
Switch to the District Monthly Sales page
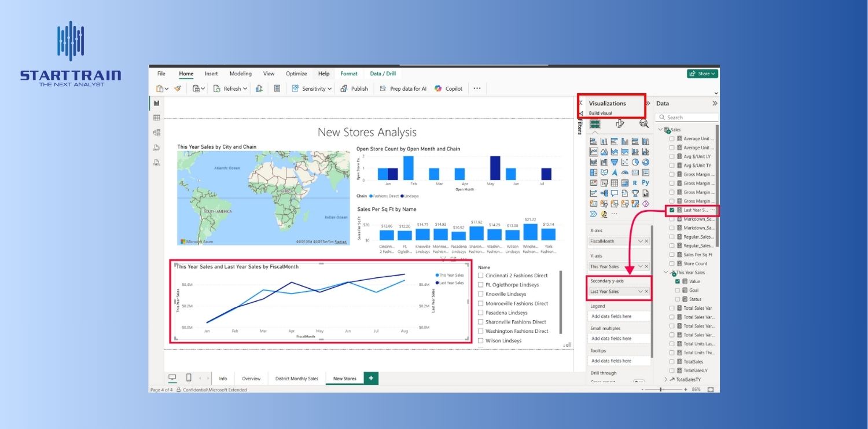(x=296, y=379)
